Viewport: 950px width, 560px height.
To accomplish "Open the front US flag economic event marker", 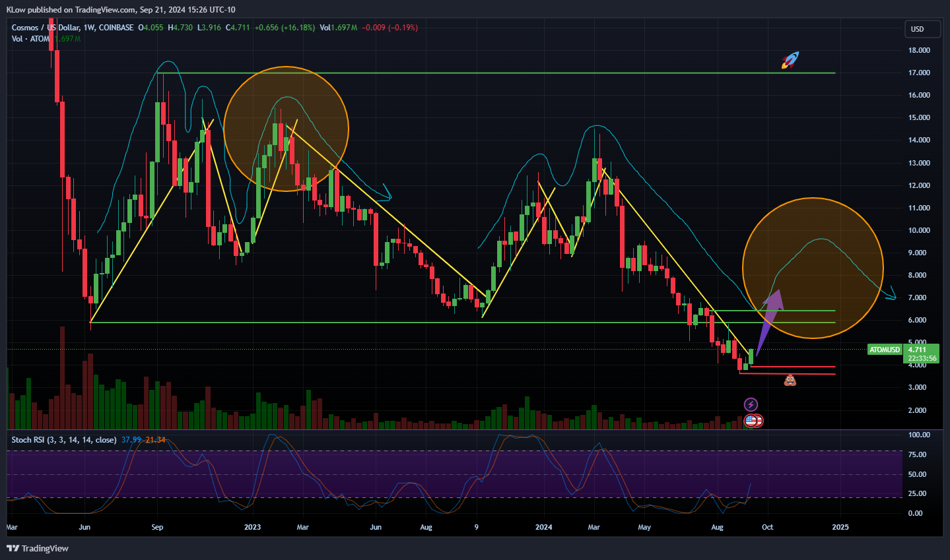I will (751, 420).
